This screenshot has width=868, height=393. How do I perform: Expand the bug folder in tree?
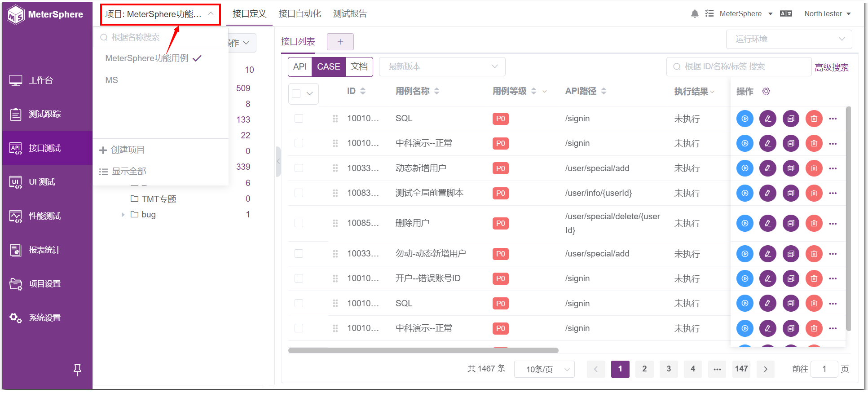[x=123, y=215]
